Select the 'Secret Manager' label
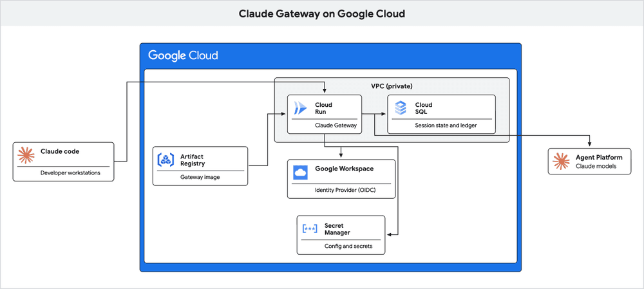The image size is (644, 289). click(337, 229)
